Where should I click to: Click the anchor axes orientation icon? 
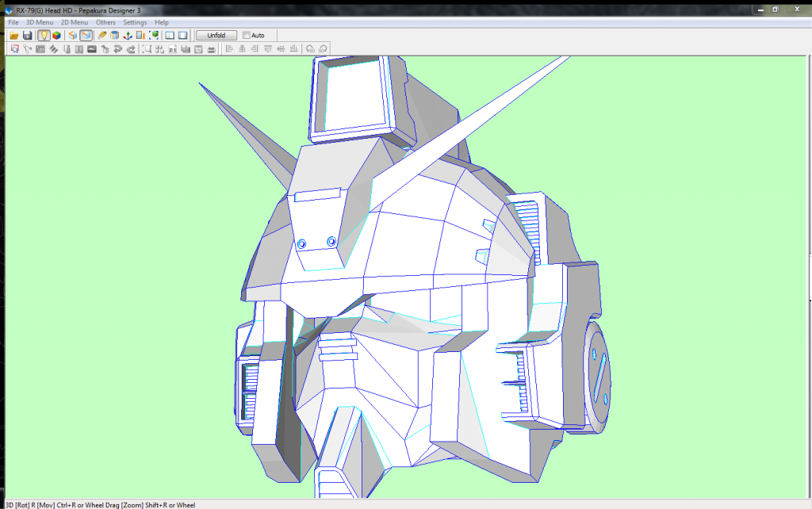pos(128,35)
